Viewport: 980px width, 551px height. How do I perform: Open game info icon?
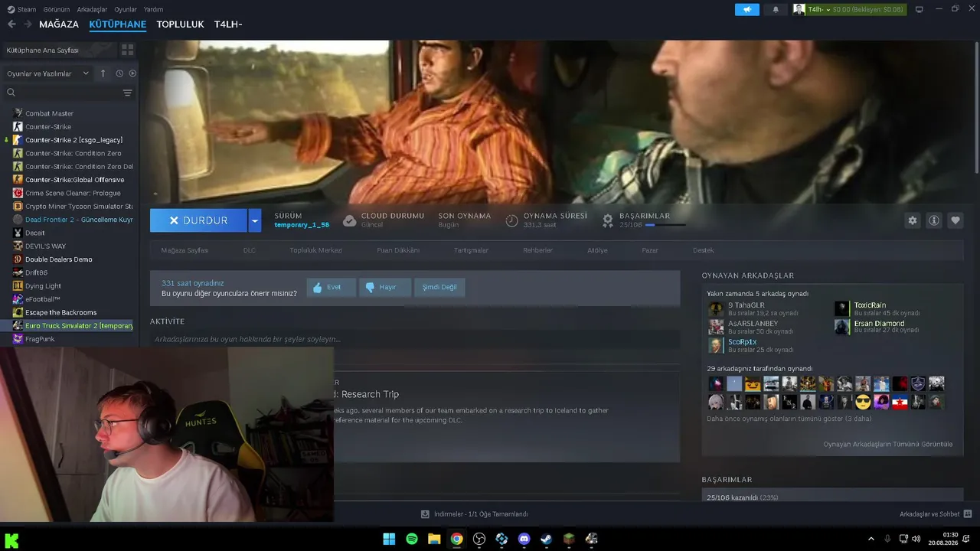(934, 220)
